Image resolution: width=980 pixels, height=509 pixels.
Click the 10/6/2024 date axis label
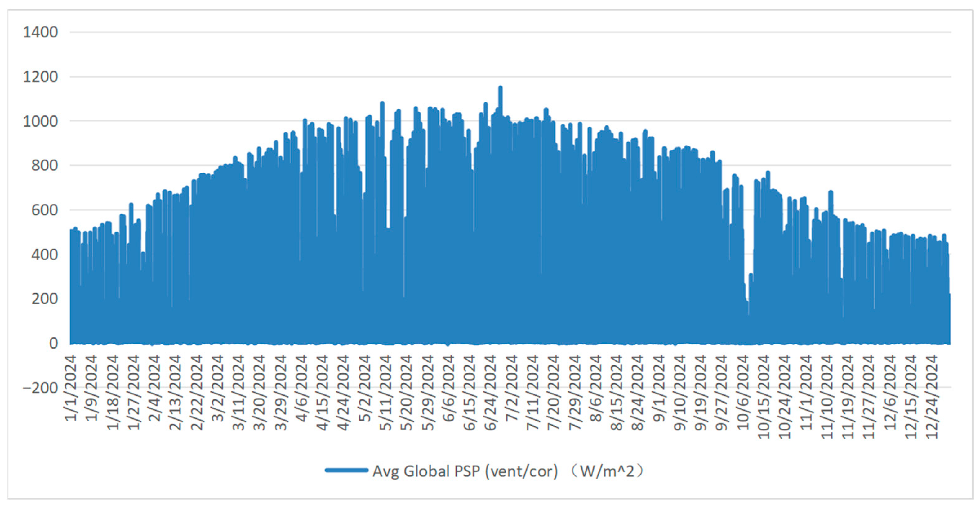click(x=743, y=393)
